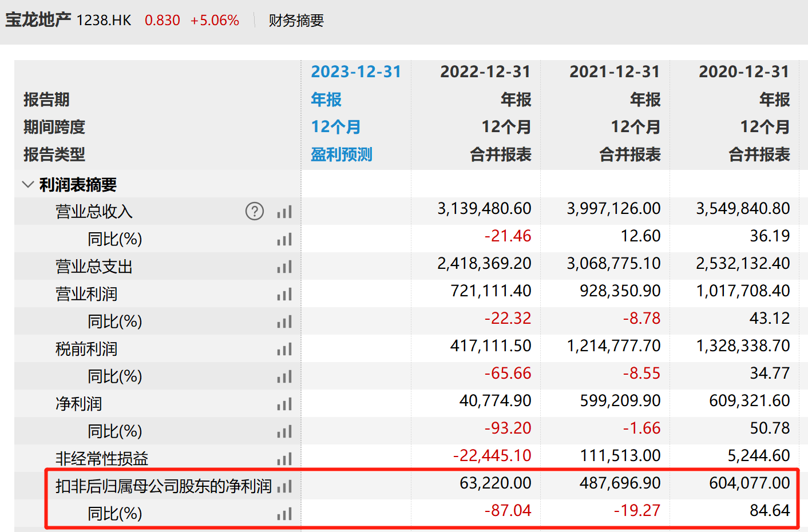808x532 pixels.
Task: Click the value 487,696.90
Action: [x=620, y=483]
